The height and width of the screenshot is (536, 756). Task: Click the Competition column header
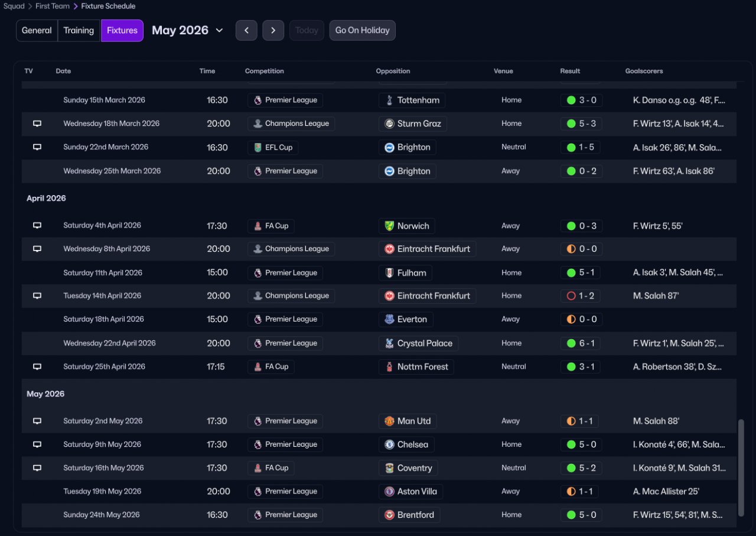click(265, 71)
